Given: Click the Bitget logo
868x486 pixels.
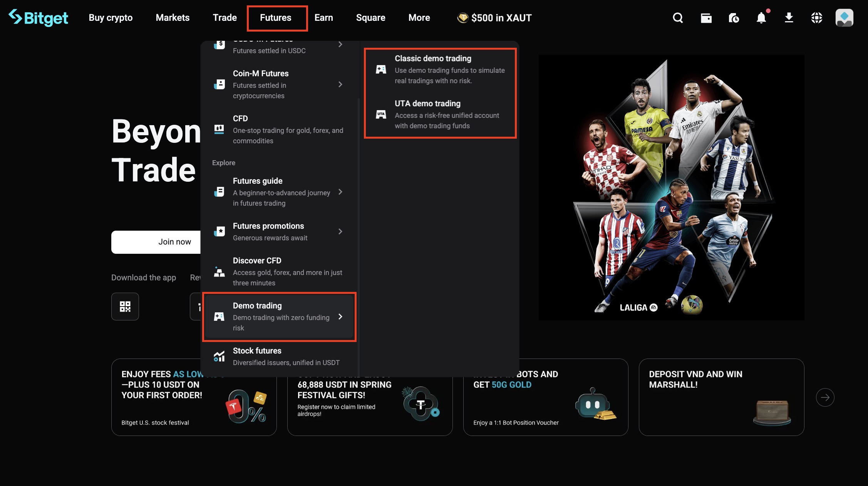Looking at the screenshot, I should click(x=39, y=18).
